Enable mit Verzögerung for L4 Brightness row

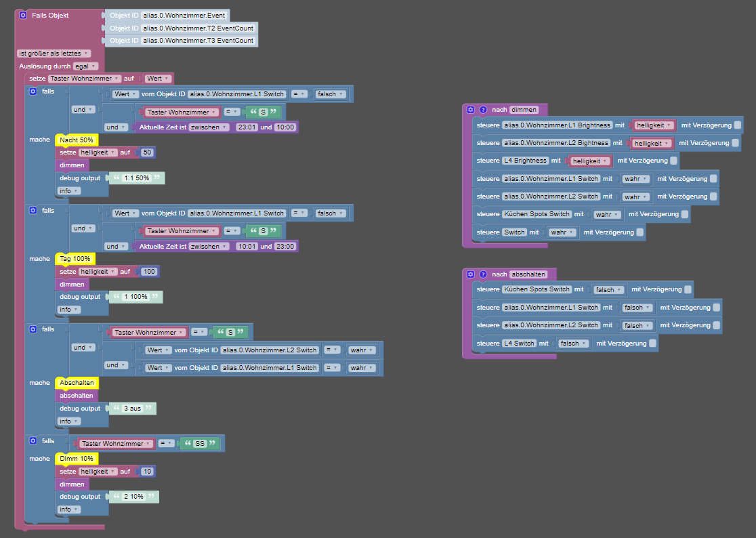click(x=673, y=161)
